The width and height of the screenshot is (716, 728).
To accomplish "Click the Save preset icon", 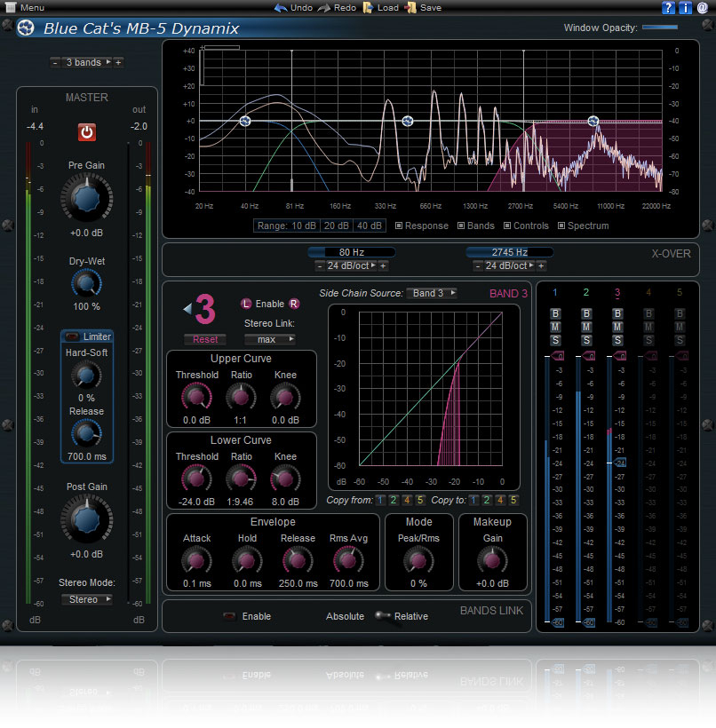I will pyautogui.click(x=410, y=8).
